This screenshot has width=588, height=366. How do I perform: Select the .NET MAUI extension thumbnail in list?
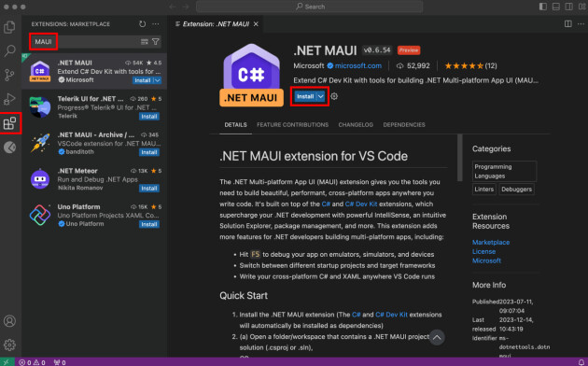(x=40, y=71)
